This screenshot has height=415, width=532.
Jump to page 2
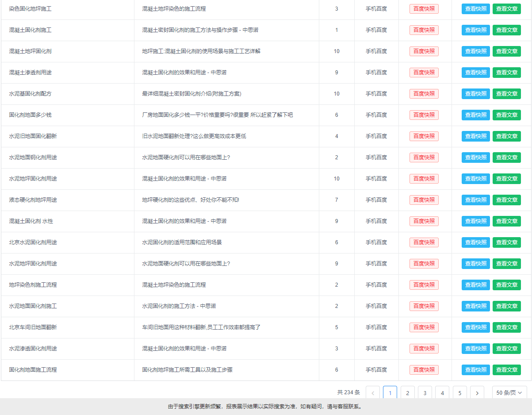pyautogui.click(x=407, y=393)
